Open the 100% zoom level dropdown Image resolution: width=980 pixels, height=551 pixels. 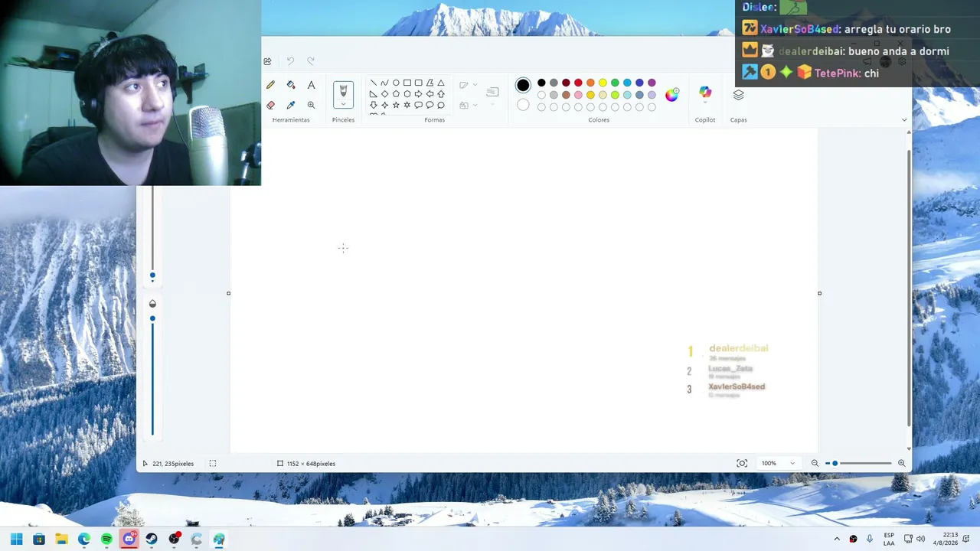[779, 463]
